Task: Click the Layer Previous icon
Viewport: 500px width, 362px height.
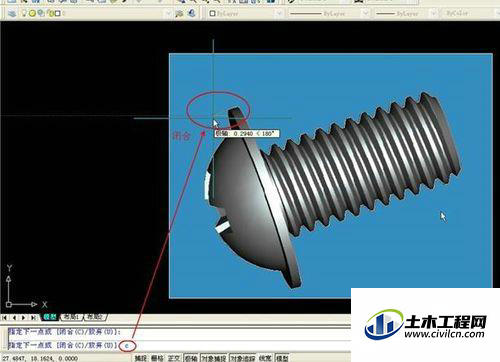Action: click(192, 13)
